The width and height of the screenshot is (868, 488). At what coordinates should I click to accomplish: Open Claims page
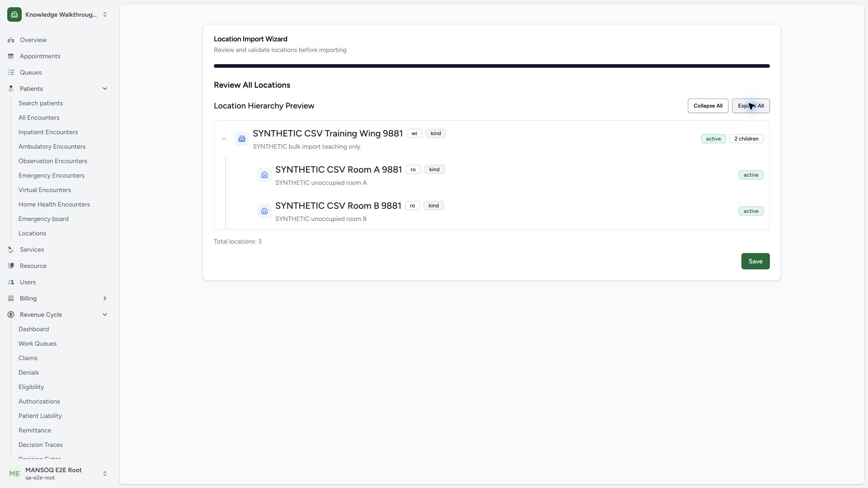pyautogui.click(x=28, y=358)
